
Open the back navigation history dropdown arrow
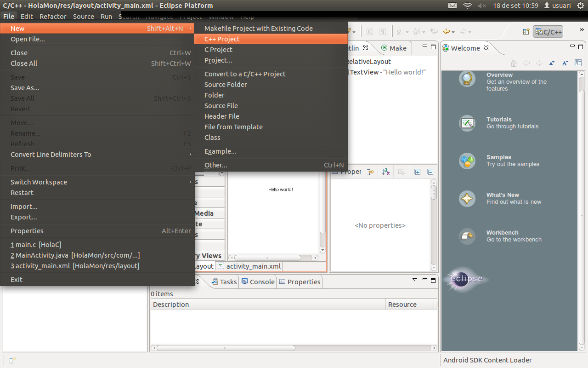point(453,32)
